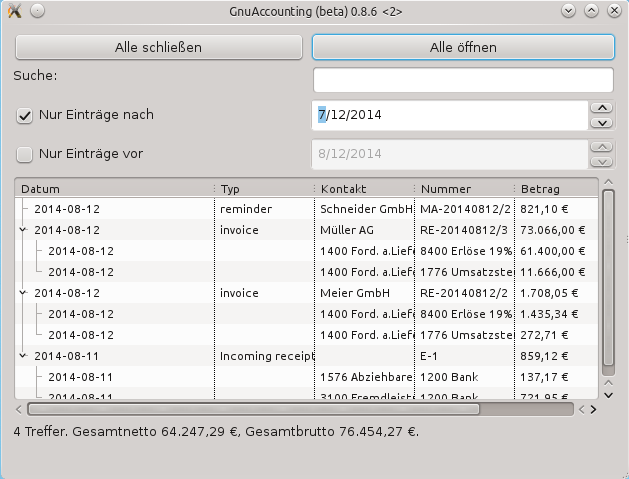The height and width of the screenshot is (479, 629).
Task: Collapse the Meier GmbH invoice row
Action: (x=23, y=293)
